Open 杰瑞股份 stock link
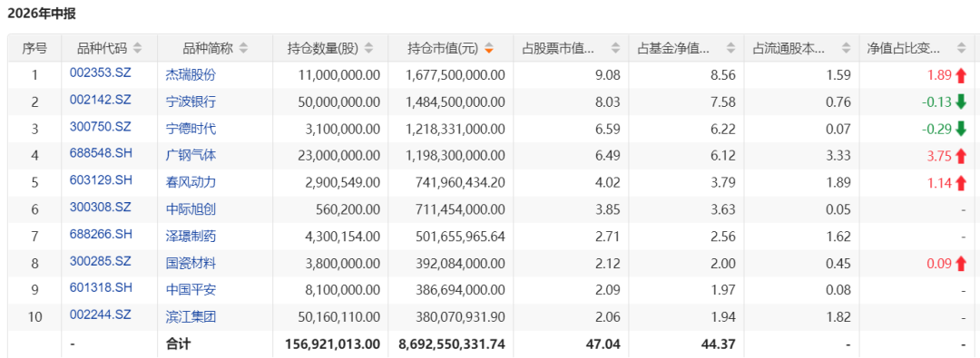980x358 pixels. (191, 75)
